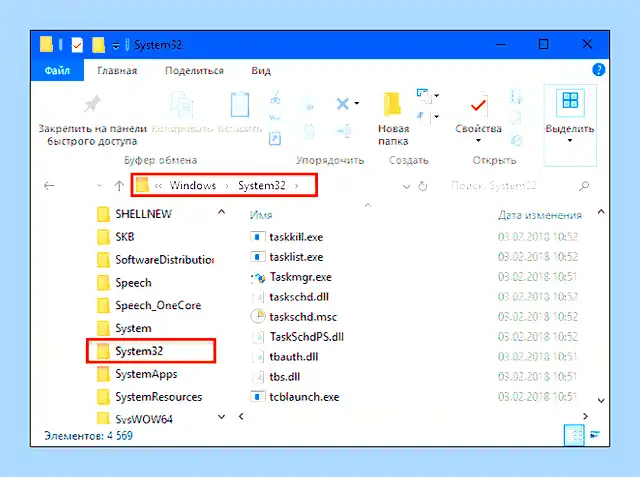Switch to large icons view in status bar

point(595,435)
